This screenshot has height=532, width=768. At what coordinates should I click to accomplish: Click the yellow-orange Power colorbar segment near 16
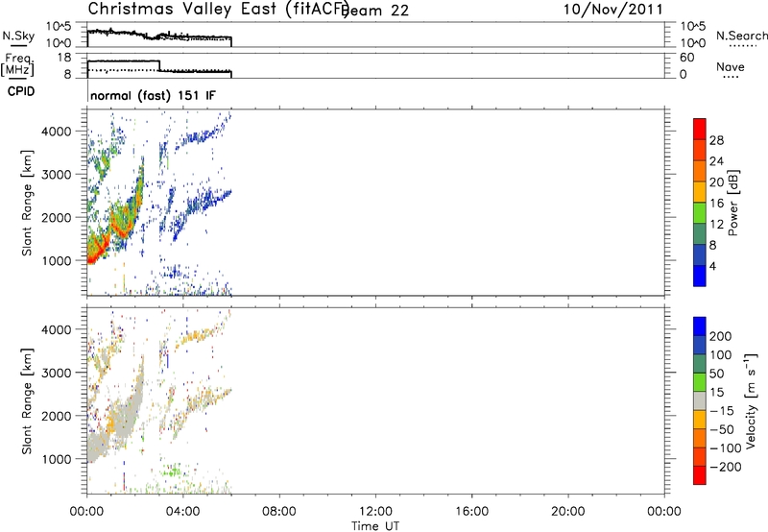coord(700,191)
